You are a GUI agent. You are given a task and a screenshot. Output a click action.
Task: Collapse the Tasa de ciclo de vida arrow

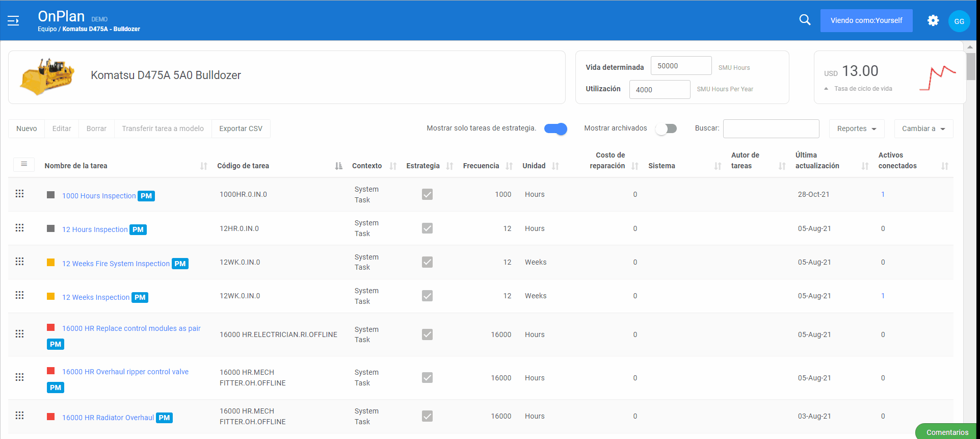[826, 89]
